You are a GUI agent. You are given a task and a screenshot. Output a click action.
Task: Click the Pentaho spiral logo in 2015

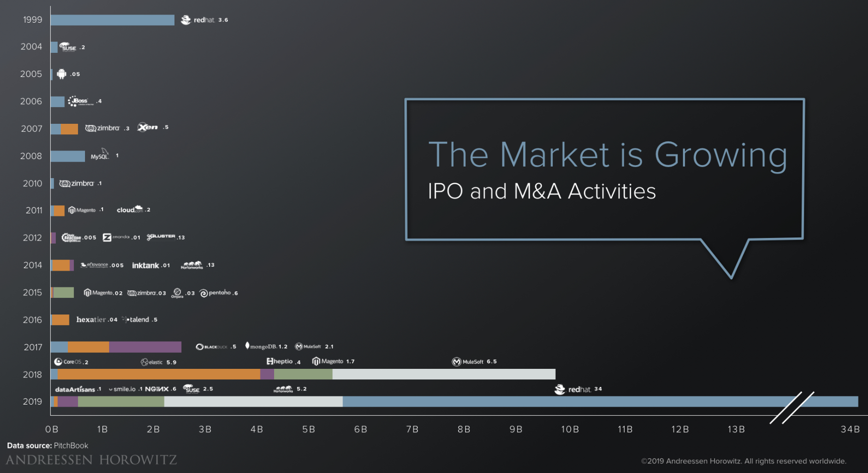coord(215,293)
